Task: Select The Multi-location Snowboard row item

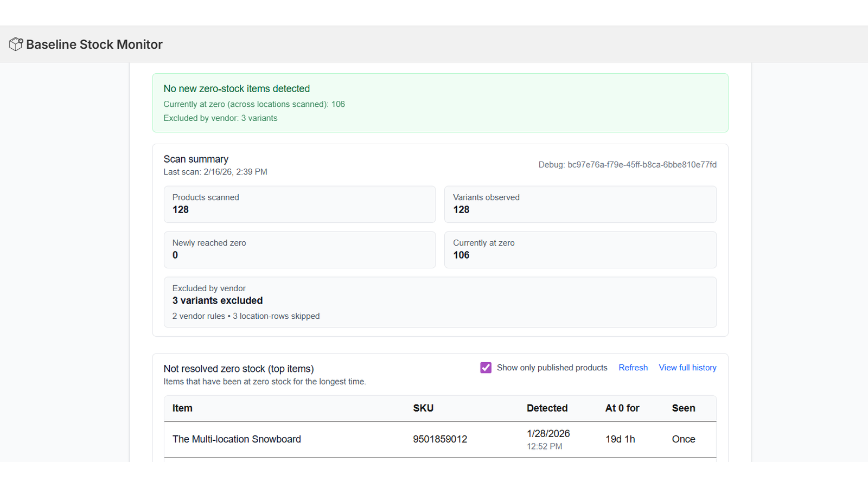Action: [x=237, y=439]
